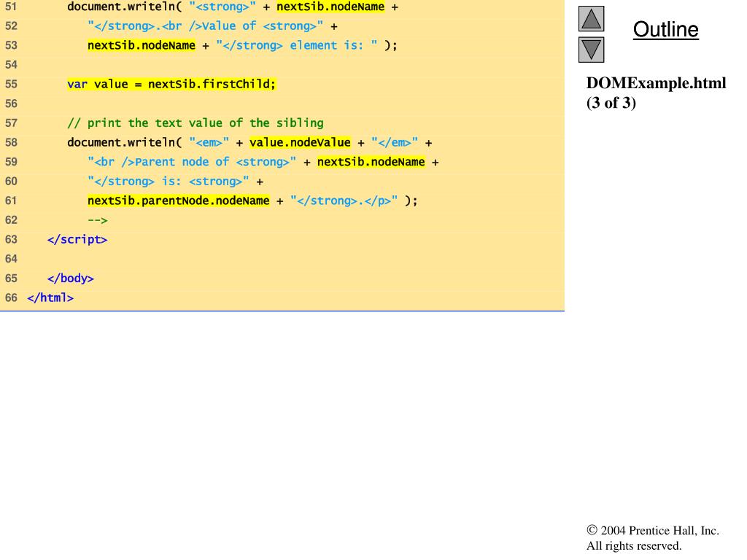Click the "</strong>.<br />Value of <strong>" string

[x=205, y=26]
